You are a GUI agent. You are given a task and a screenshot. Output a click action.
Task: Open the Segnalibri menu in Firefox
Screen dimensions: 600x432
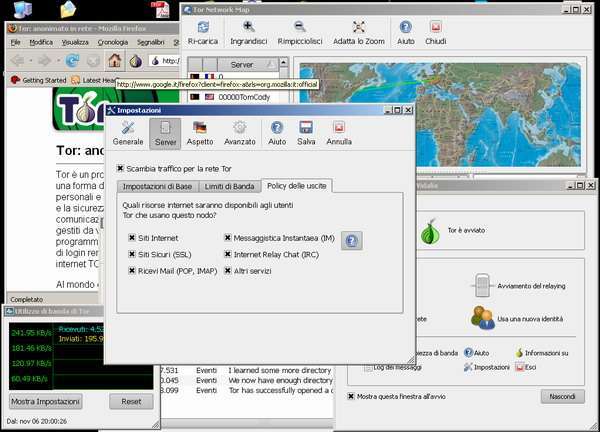(150, 42)
